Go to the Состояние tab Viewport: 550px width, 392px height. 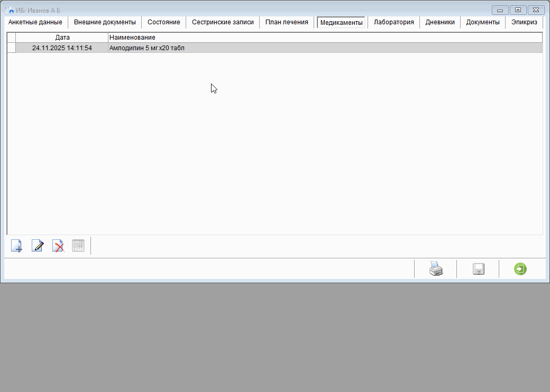164,22
